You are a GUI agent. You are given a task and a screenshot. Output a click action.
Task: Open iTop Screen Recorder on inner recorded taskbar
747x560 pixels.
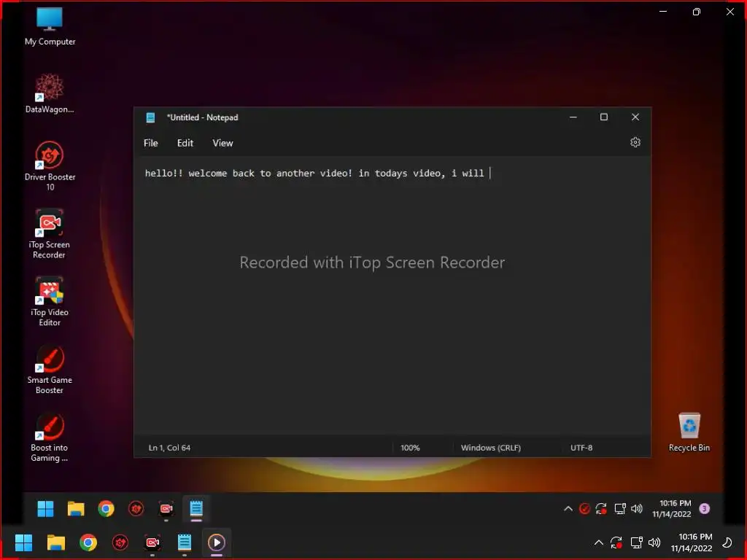(x=166, y=509)
